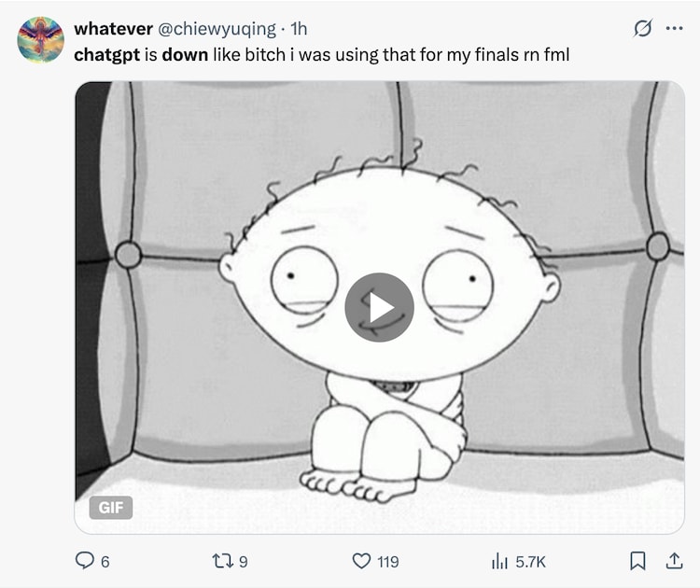This screenshot has width=700, height=588.
Task: Open view analytics bar chart icon
Action: click(499, 561)
